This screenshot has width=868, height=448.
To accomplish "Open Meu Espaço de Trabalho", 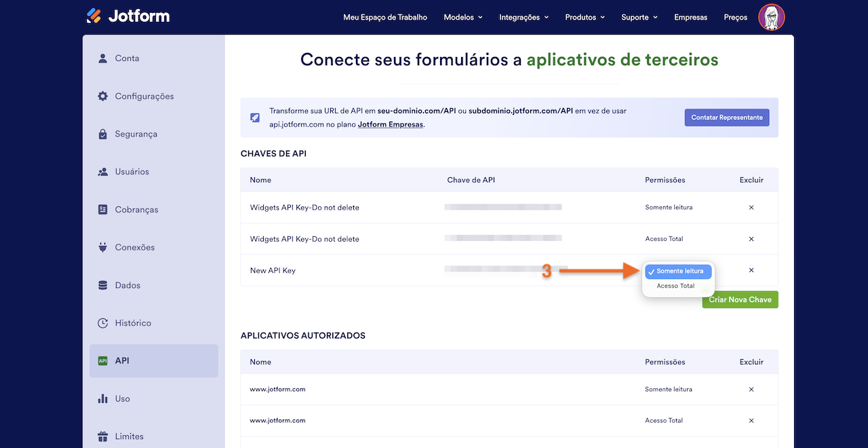I will [385, 17].
